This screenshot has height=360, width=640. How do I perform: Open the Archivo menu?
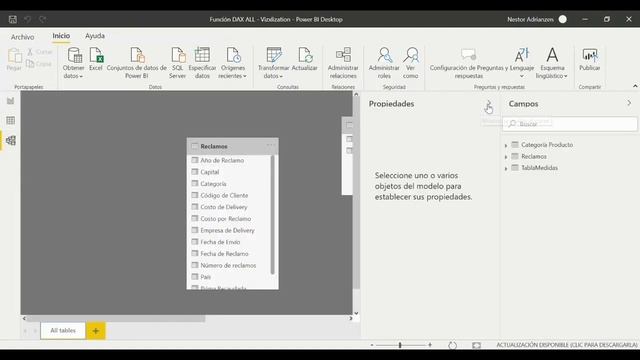click(x=22, y=37)
